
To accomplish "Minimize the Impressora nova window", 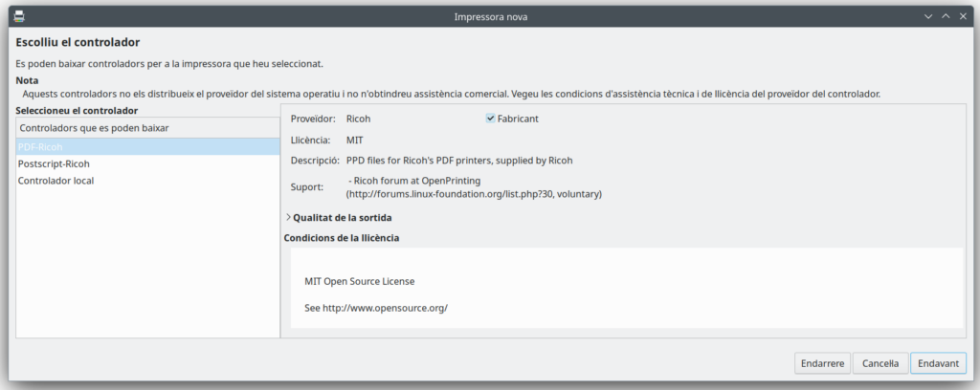I will (x=927, y=16).
